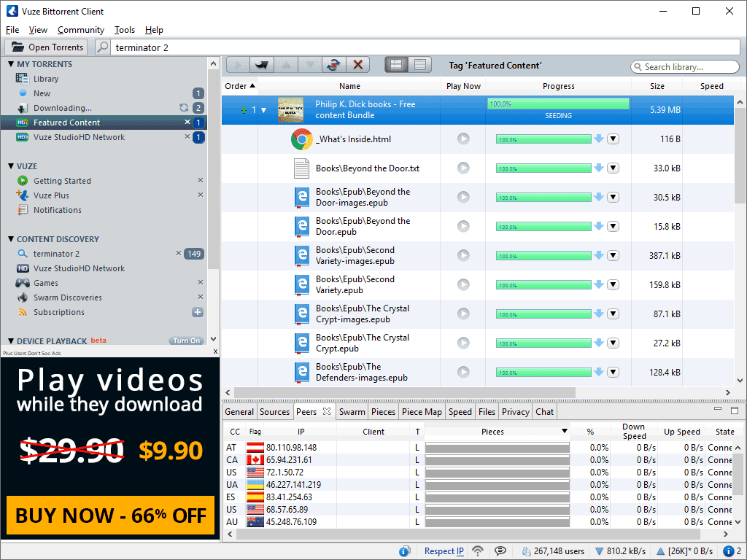Open the Vuze Plus sidebar item
747x560 pixels.
pos(51,195)
